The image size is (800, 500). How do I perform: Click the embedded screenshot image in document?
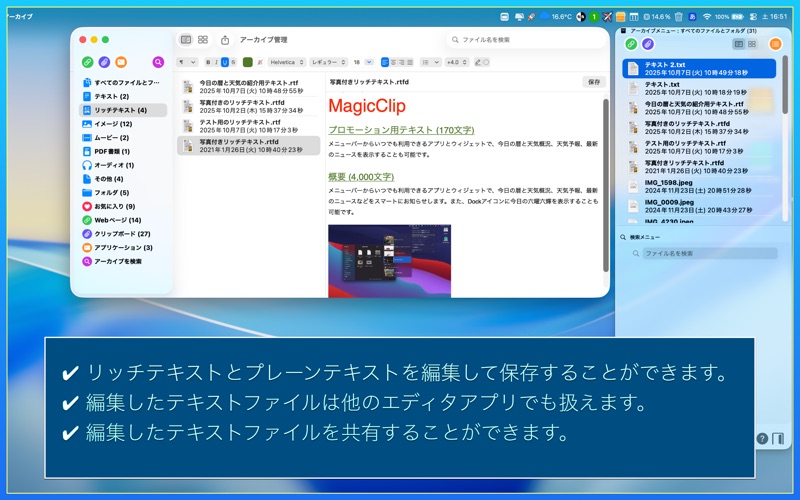390,261
